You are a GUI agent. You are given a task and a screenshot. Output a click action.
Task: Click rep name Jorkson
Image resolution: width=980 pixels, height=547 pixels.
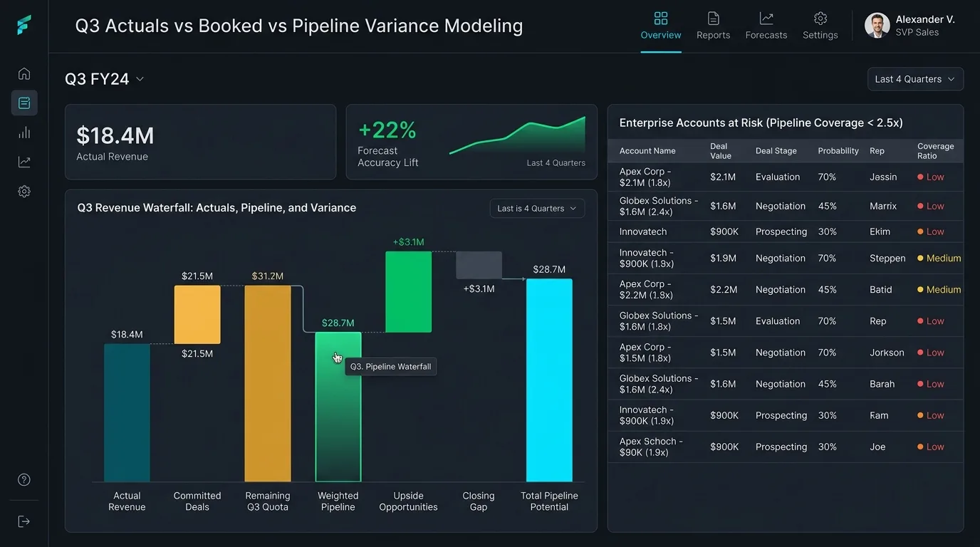887,353
